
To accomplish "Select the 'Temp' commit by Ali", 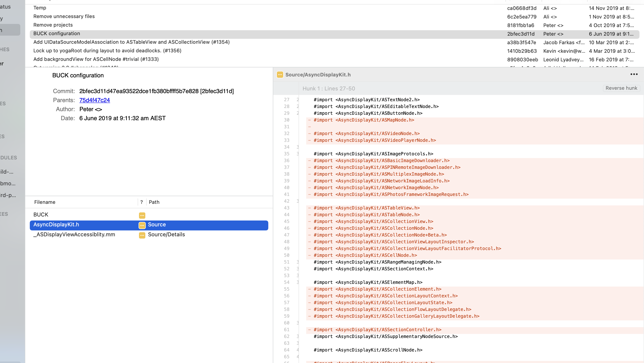I will pyautogui.click(x=40, y=8).
